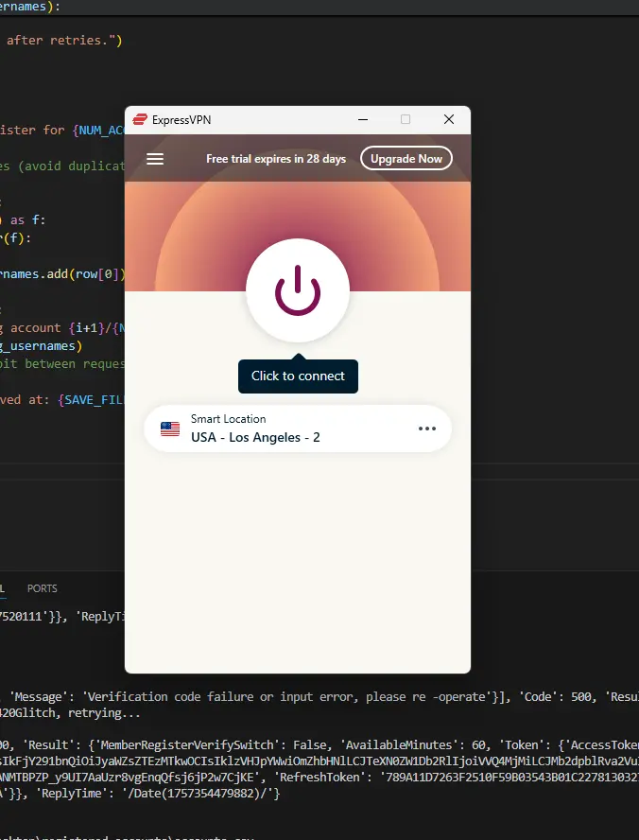Minimize the ExpressVPN window
This screenshot has width=639, height=840.
coord(363,119)
